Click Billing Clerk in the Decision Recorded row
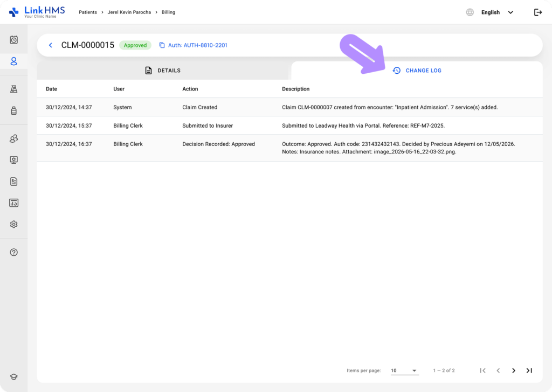552x392 pixels. [128, 144]
